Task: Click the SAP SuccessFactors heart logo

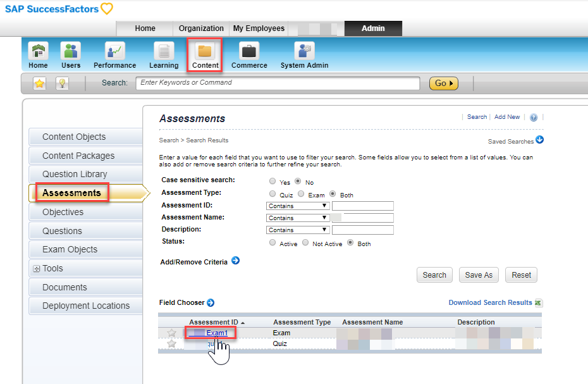Action: click(x=107, y=8)
